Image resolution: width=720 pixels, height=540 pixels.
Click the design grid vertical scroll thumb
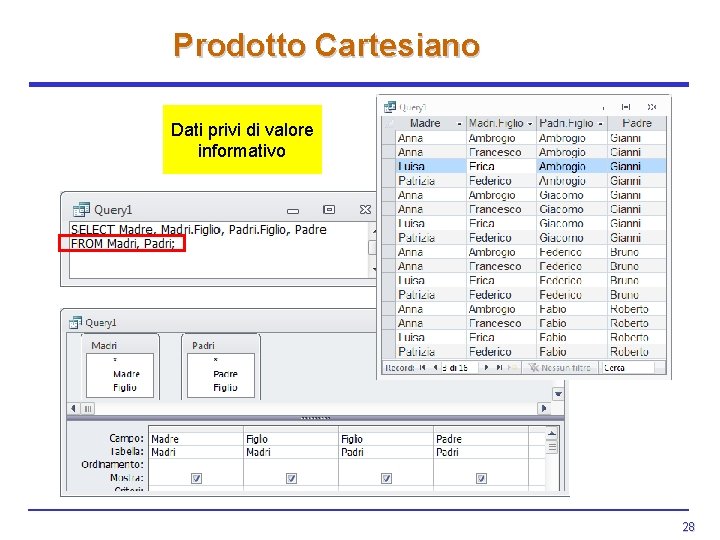[552, 446]
